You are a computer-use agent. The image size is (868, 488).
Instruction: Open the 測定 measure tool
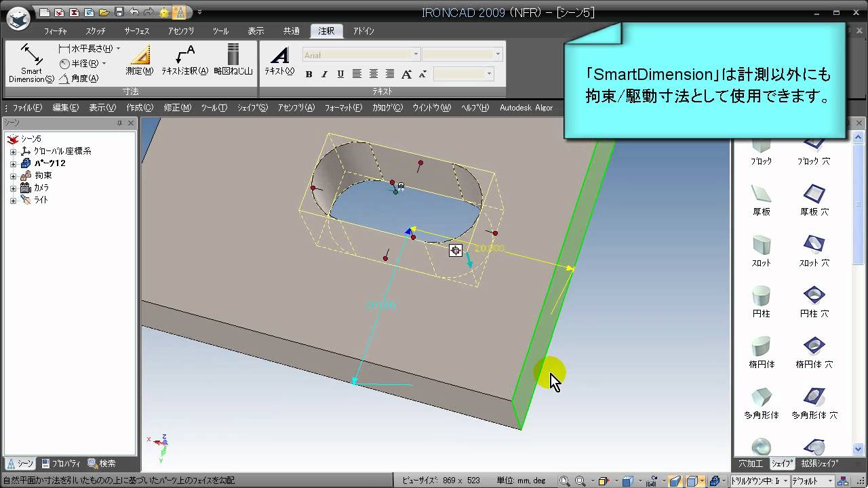[x=140, y=60]
